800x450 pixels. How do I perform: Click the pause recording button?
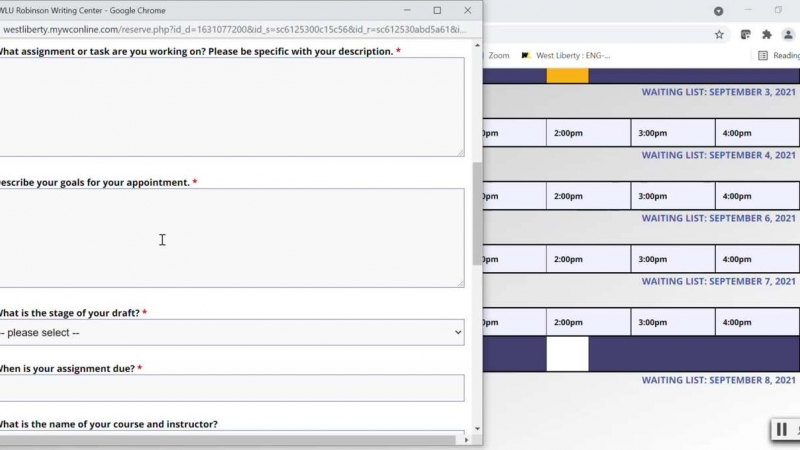point(782,430)
